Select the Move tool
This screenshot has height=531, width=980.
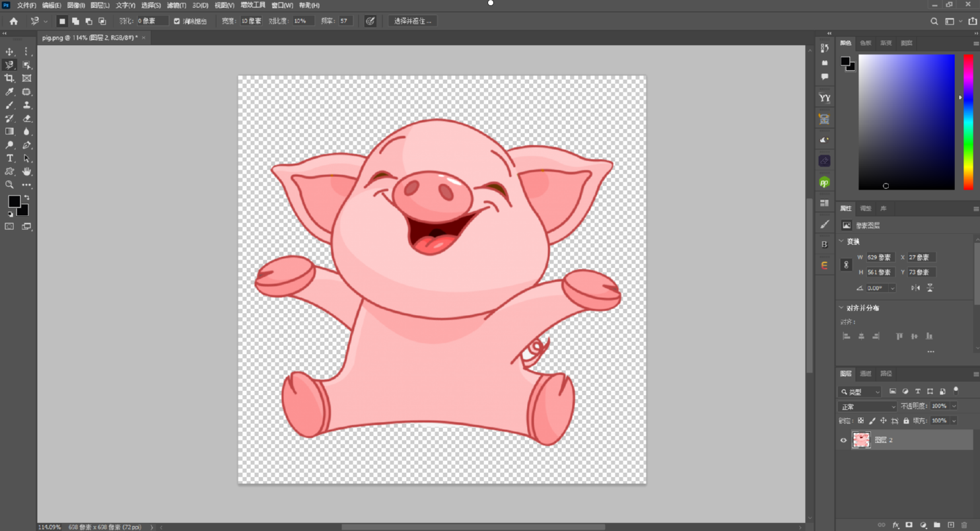pyautogui.click(x=9, y=52)
